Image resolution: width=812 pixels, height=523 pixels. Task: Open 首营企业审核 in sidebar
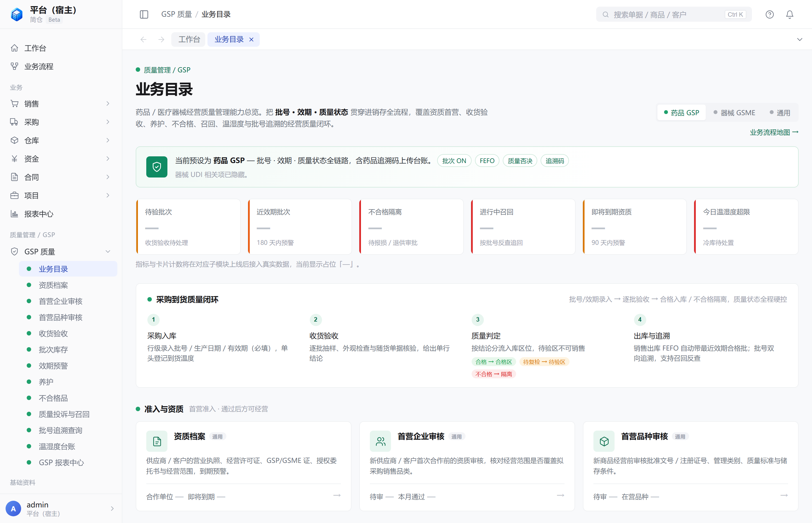pos(68,301)
